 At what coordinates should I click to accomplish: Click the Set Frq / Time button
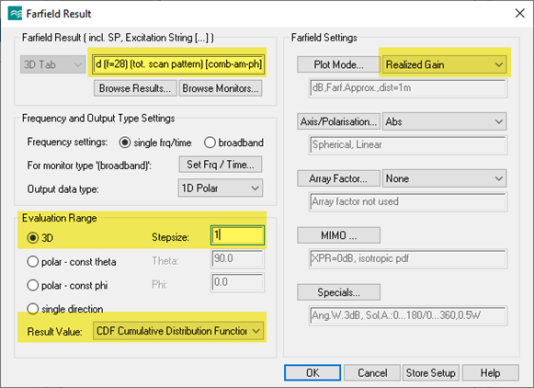(x=220, y=165)
